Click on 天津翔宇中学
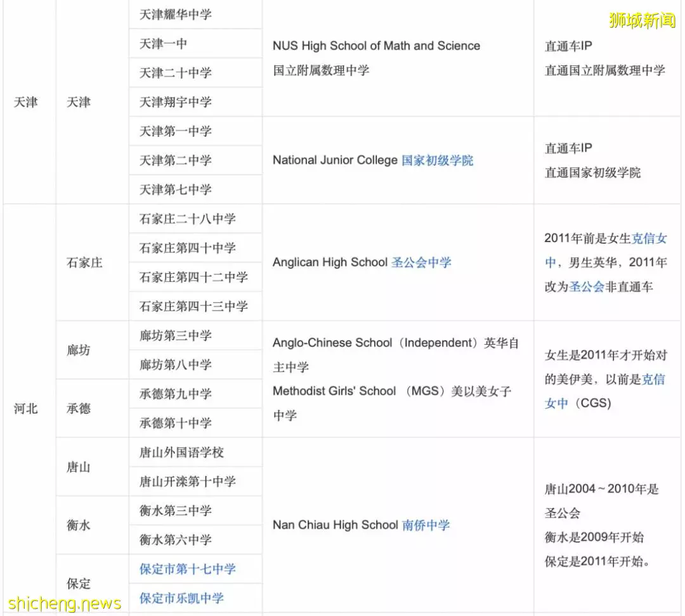 click(196, 102)
